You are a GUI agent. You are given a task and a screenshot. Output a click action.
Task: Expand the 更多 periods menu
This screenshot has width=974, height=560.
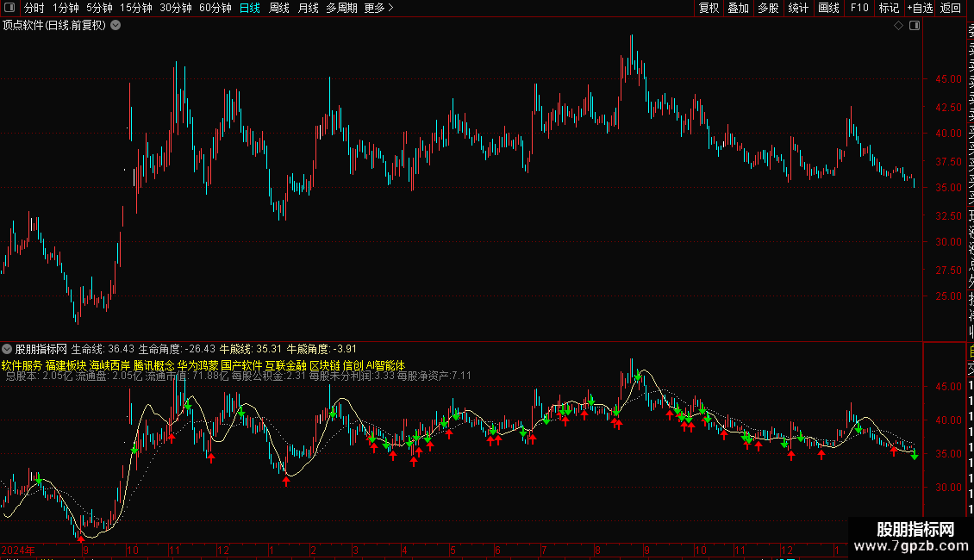[378, 8]
